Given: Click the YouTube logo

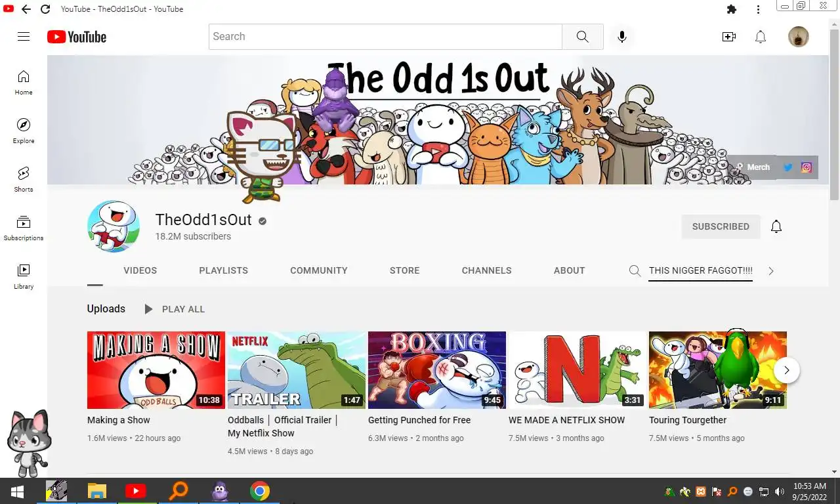Looking at the screenshot, I should coord(77,37).
